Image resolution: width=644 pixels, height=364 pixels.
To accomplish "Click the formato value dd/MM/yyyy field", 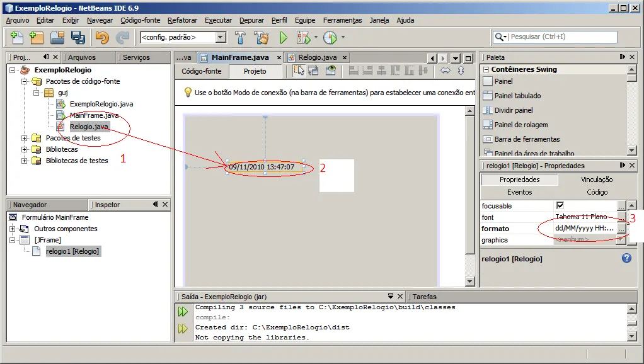I will 584,228.
